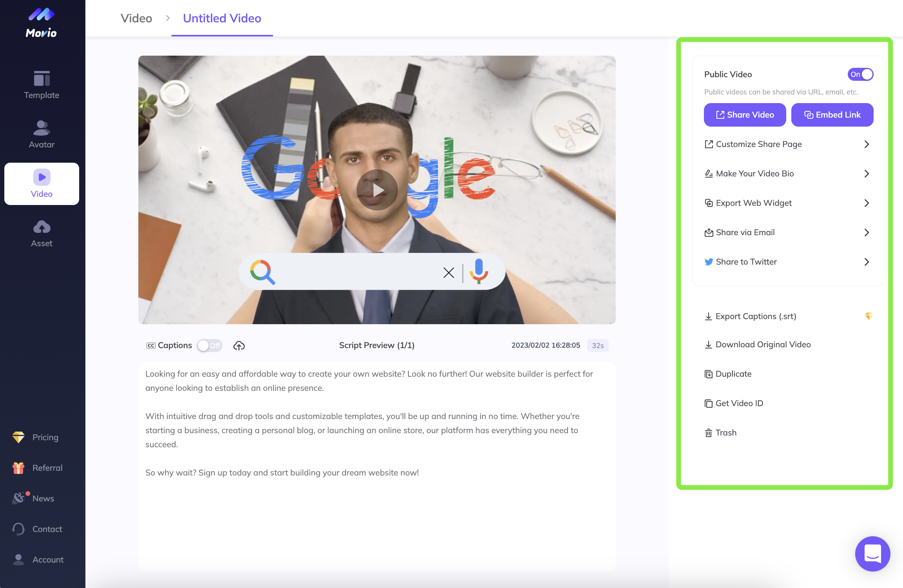The image size is (903, 588).
Task: Select the Untitled Video tab
Action: pos(222,18)
